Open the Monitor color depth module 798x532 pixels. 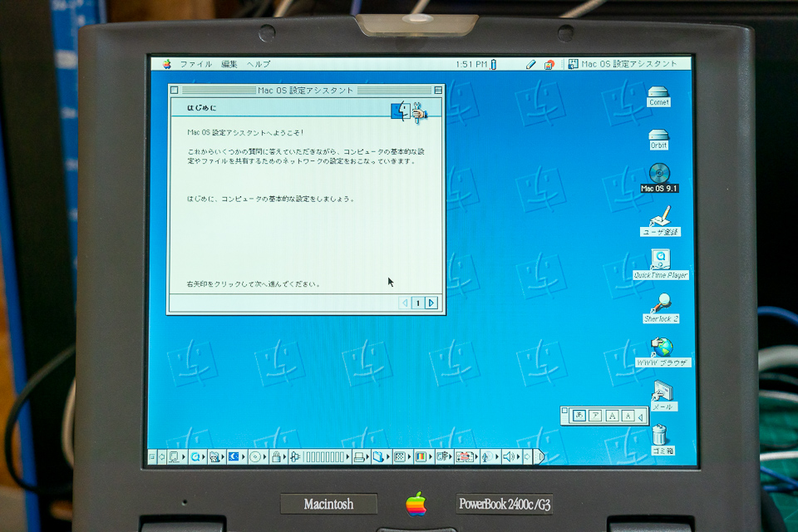pos(423,456)
